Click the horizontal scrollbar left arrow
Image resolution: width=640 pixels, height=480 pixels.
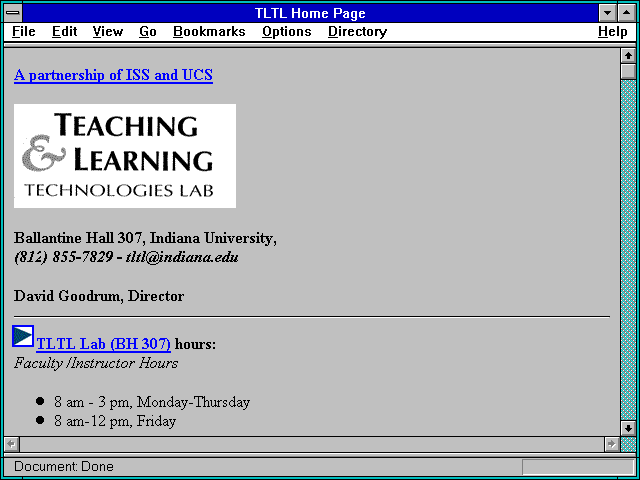pos(11,444)
